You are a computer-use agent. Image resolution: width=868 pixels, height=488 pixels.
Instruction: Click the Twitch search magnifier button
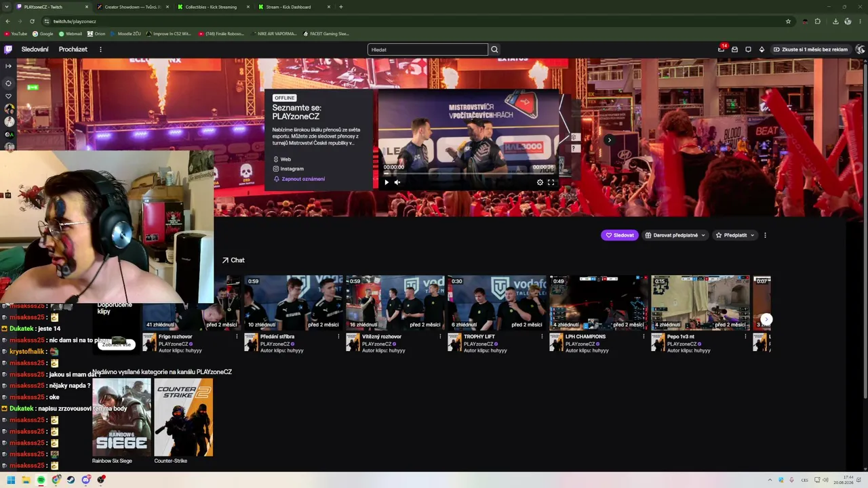pos(494,49)
